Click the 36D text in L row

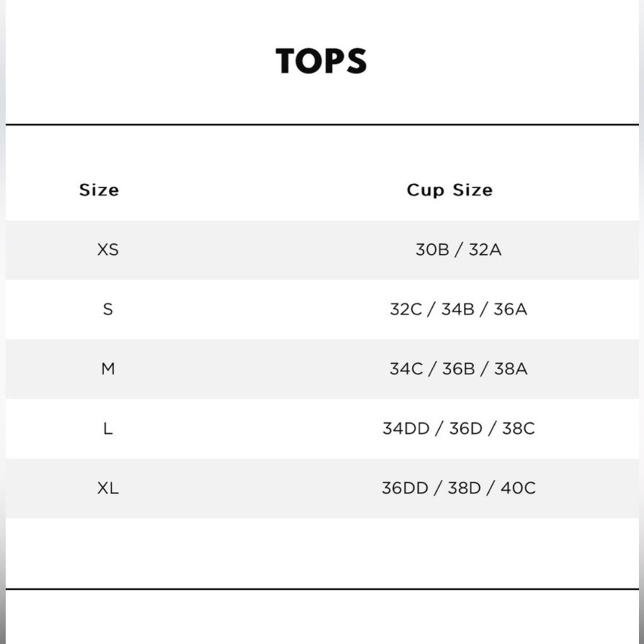[x=466, y=429]
